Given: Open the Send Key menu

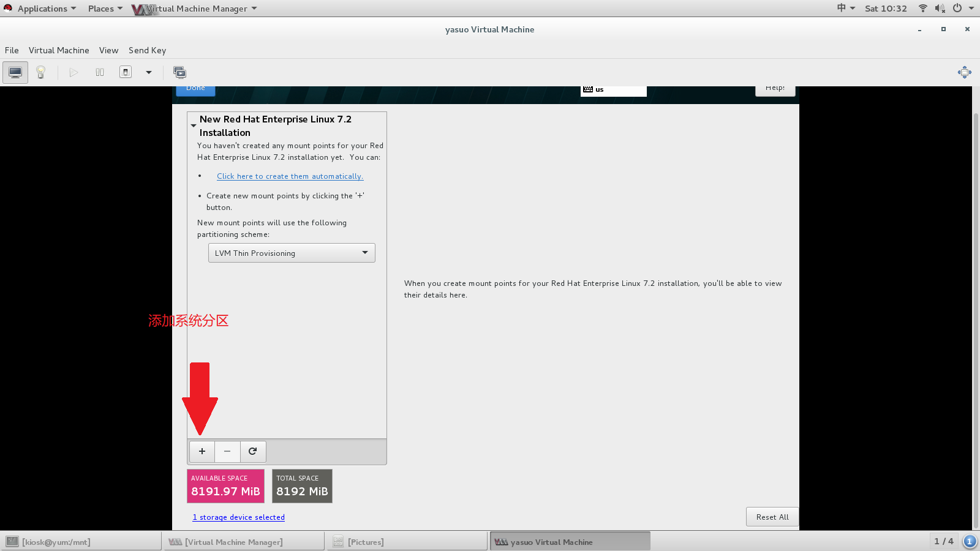Looking at the screenshot, I should [147, 50].
